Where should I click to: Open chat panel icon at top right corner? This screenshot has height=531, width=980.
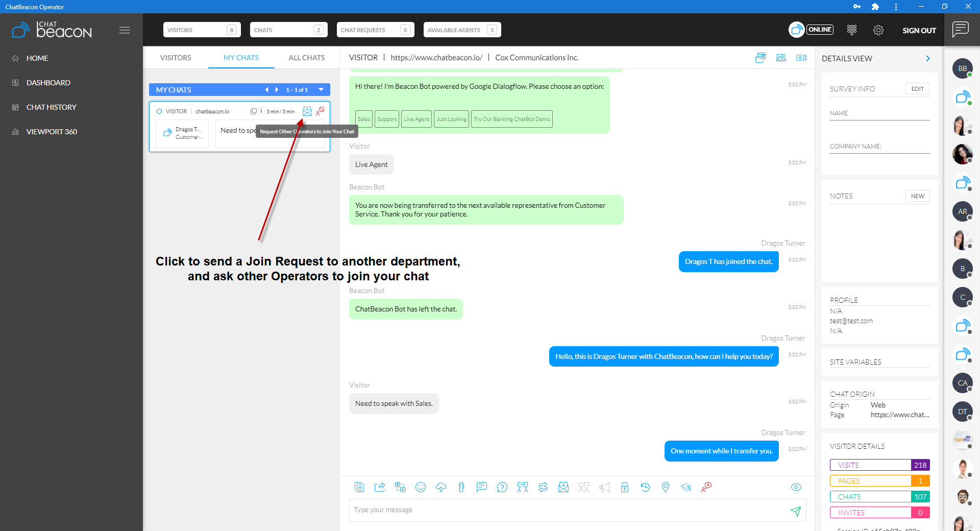pyautogui.click(x=961, y=30)
